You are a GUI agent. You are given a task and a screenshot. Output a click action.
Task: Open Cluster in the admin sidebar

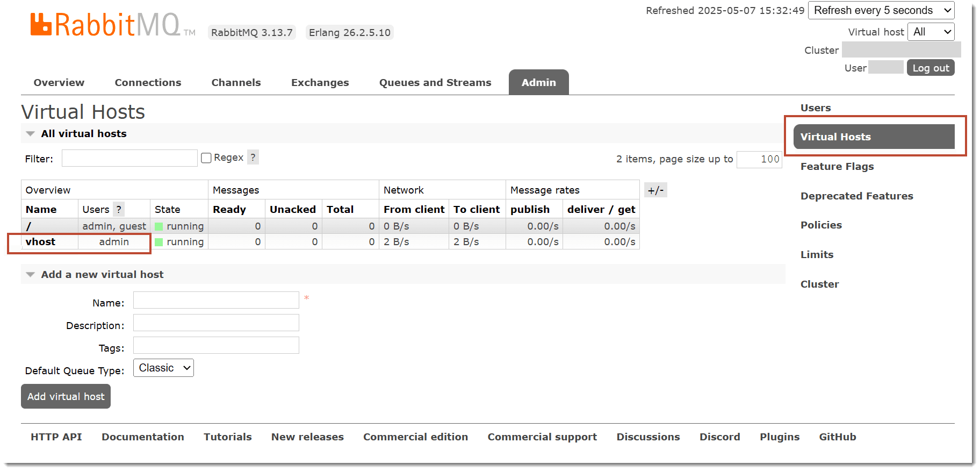point(819,284)
